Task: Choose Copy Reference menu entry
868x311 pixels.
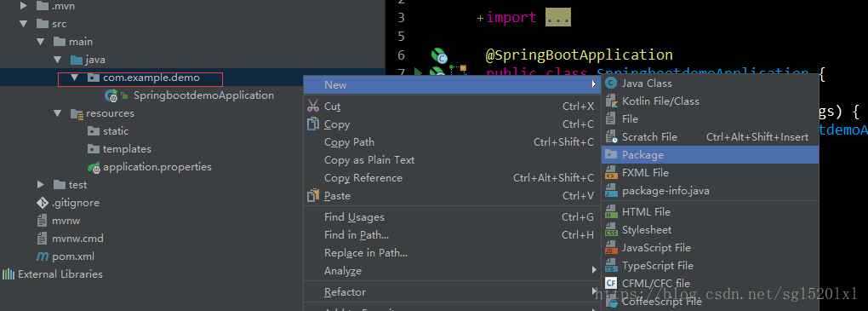Action: pos(452,178)
